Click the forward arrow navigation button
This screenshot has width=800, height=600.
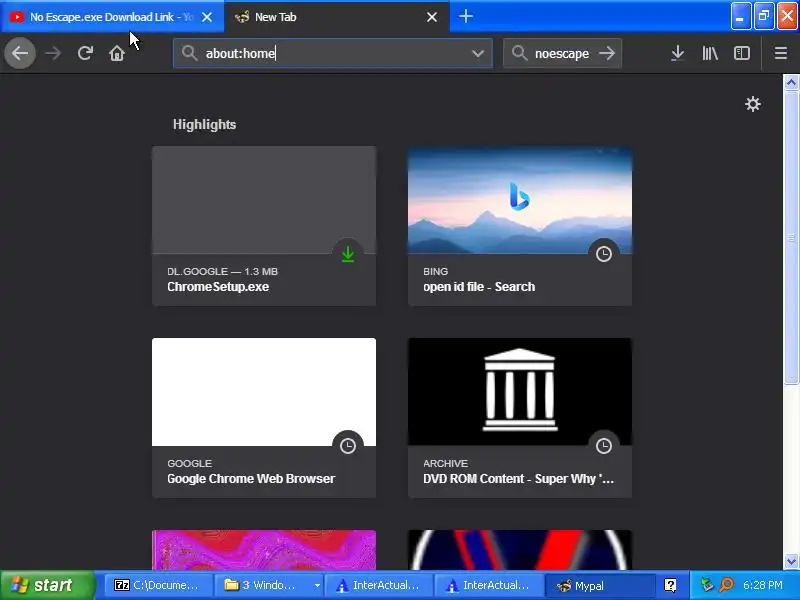pyautogui.click(x=53, y=53)
